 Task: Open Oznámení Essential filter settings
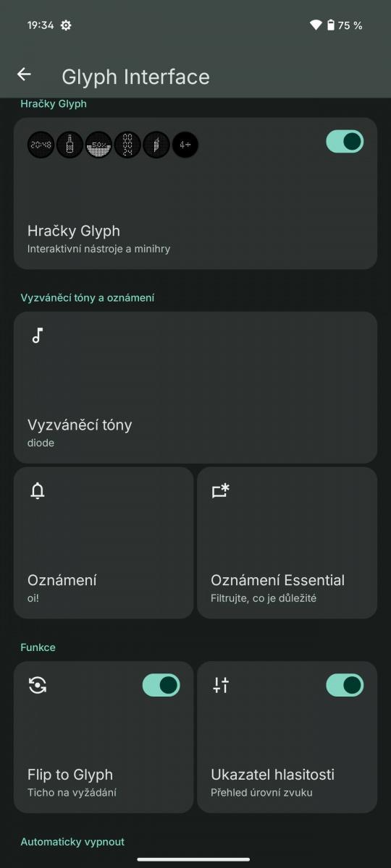click(287, 542)
